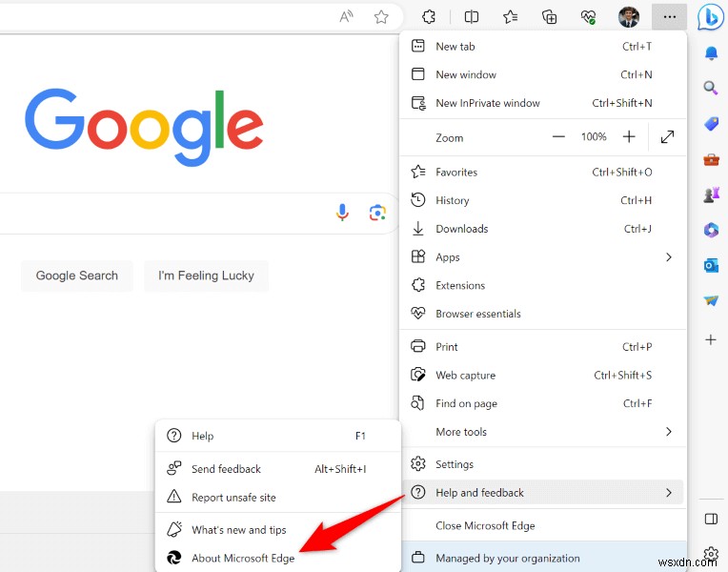Choose Print from the menu
This screenshot has height=572, width=728.
[543, 347]
